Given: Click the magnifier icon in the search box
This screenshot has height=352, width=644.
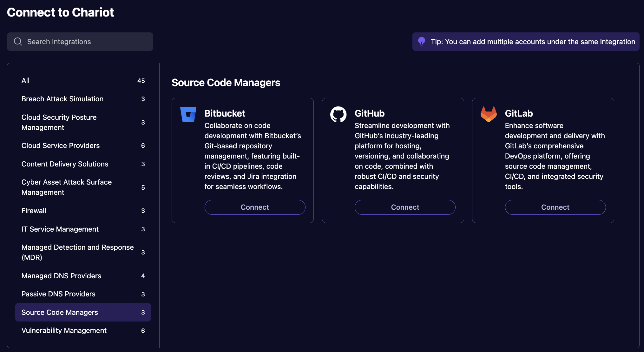Looking at the screenshot, I should point(18,42).
